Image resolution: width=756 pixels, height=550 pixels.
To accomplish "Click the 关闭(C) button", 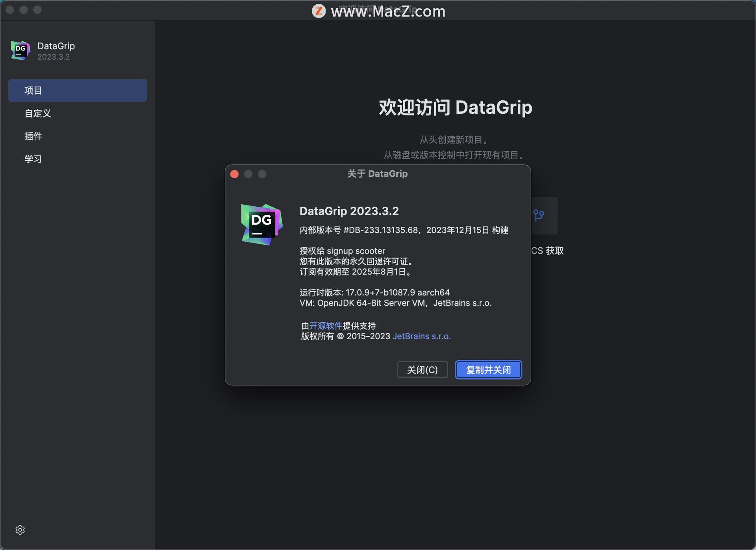I will click(x=422, y=370).
